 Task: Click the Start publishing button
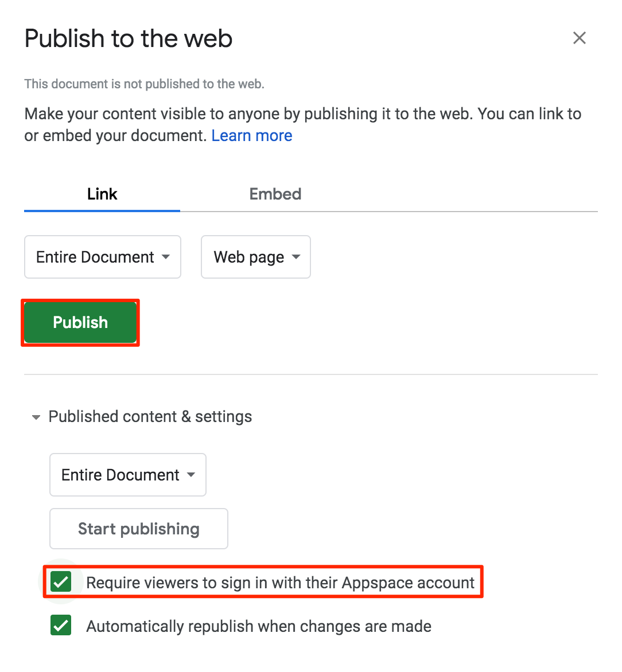coord(138,529)
